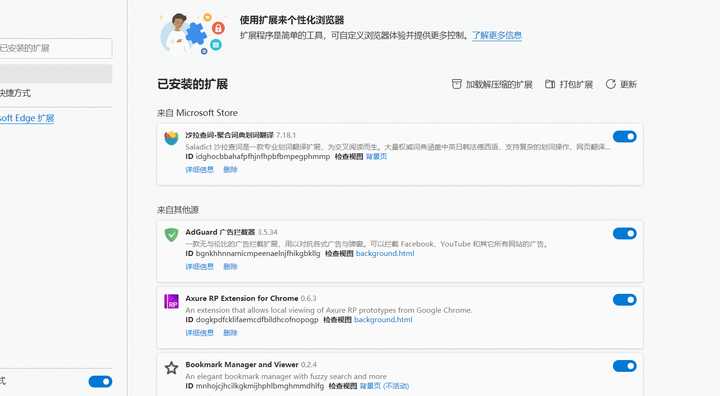
Task: Open the Microsoft Edge 扩展 store link
Action: click(x=27, y=118)
